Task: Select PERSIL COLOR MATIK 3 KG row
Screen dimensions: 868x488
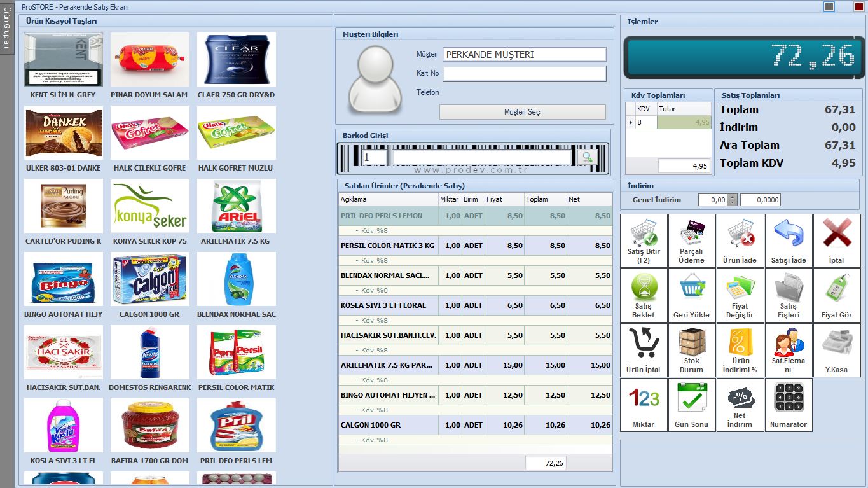Action: coord(476,246)
